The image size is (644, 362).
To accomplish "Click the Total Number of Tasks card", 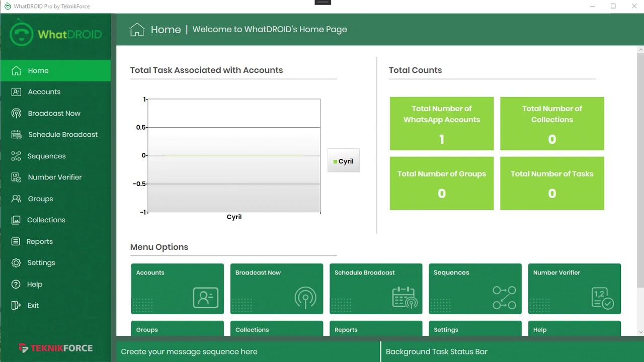I will tap(552, 184).
